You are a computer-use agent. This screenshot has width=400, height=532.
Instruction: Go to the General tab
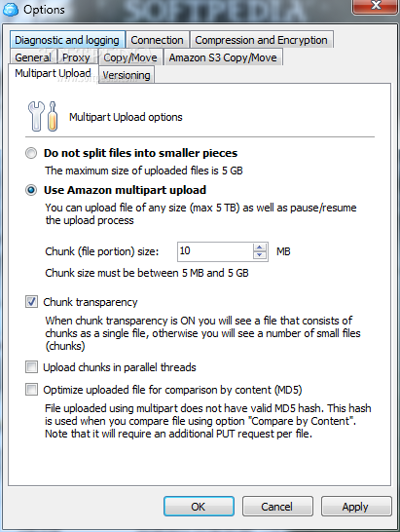(x=33, y=57)
